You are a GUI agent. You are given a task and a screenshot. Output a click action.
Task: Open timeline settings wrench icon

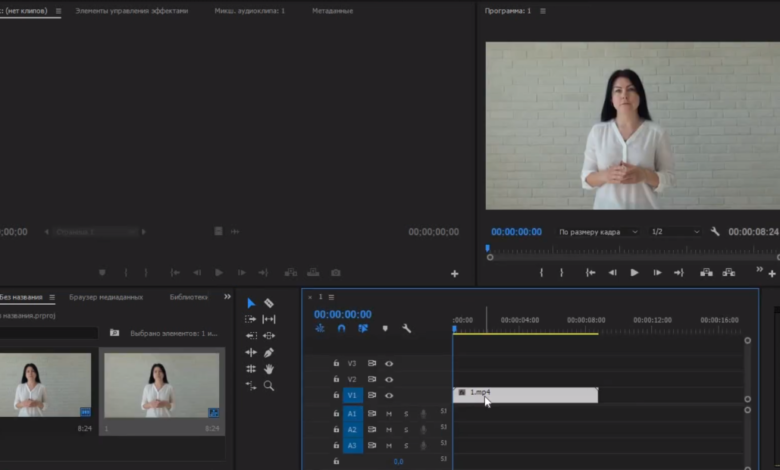[406, 328]
